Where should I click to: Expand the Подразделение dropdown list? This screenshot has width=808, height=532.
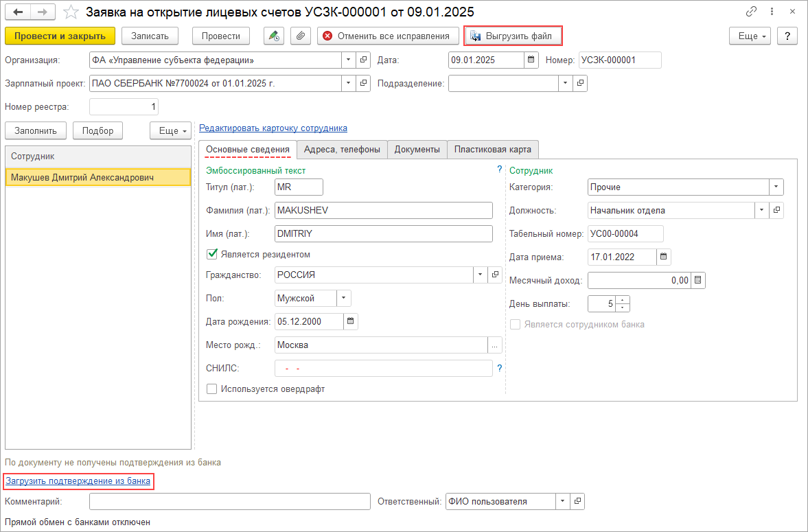(x=566, y=83)
